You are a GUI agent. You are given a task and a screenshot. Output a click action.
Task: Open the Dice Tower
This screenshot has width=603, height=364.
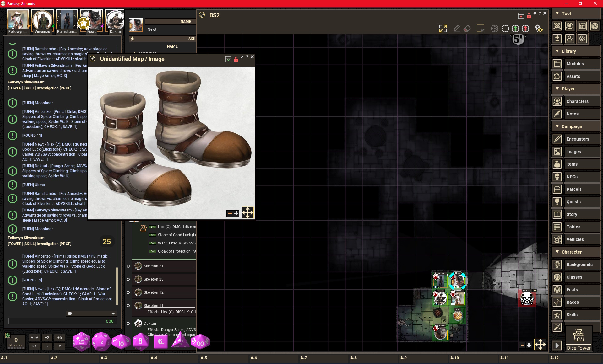pyautogui.click(x=579, y=338)
